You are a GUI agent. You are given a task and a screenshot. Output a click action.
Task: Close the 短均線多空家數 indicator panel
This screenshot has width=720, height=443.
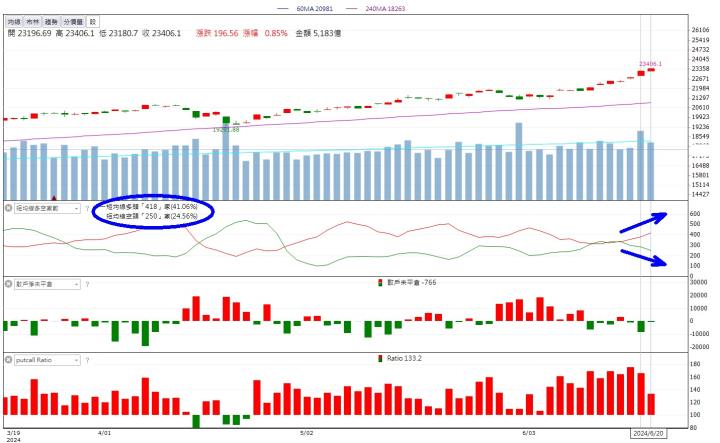pyautogui.click(x=8, y=208)
